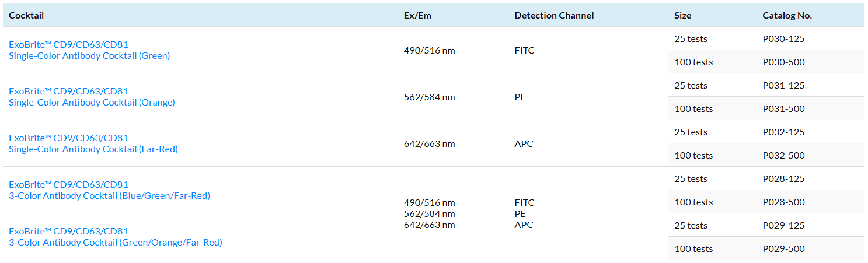Select catalog number P029-500
This screenshot has width=868, height=263.
click(783, 249)
